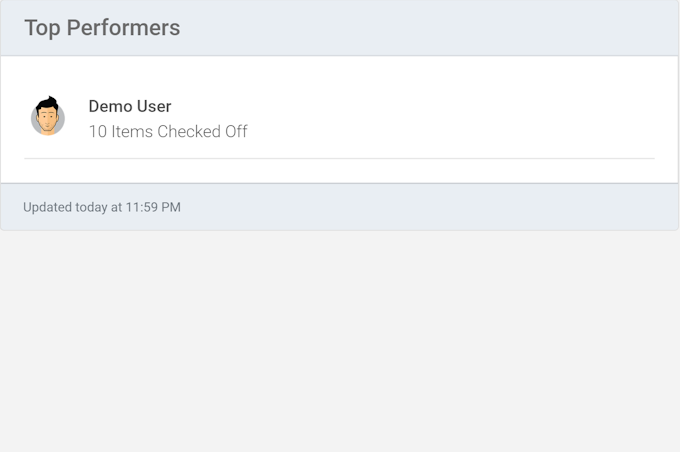
Task: Click empty header space right of Top Performers
Action: (x=430, y=28)
